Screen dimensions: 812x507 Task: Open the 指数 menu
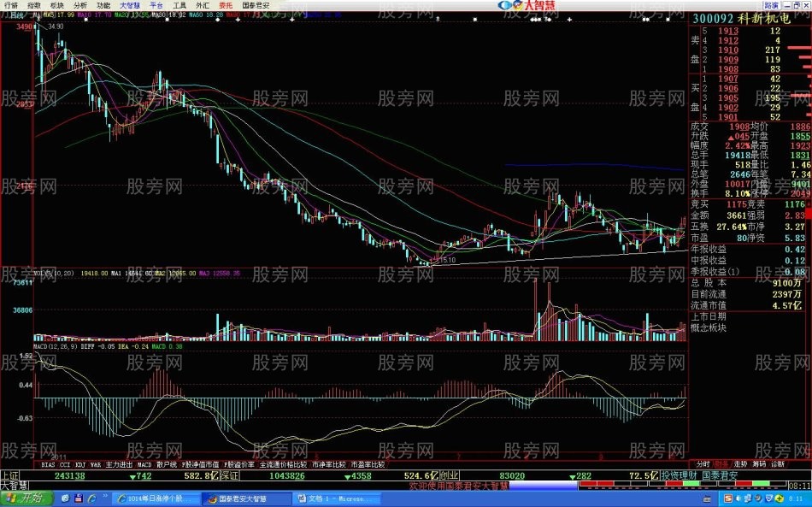click(x=34, y=5)
